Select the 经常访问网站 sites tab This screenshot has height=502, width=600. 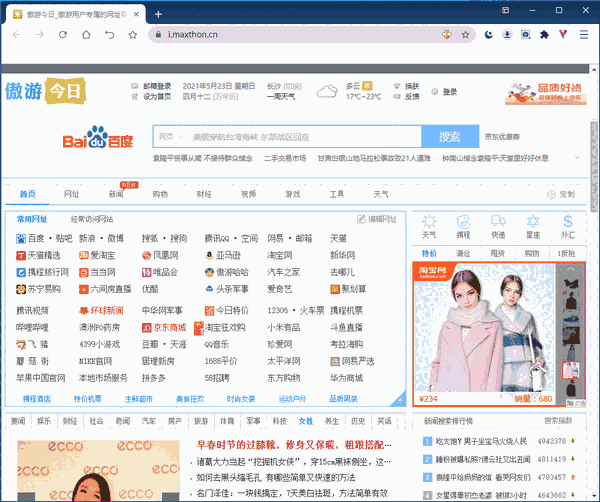[92, 219]
